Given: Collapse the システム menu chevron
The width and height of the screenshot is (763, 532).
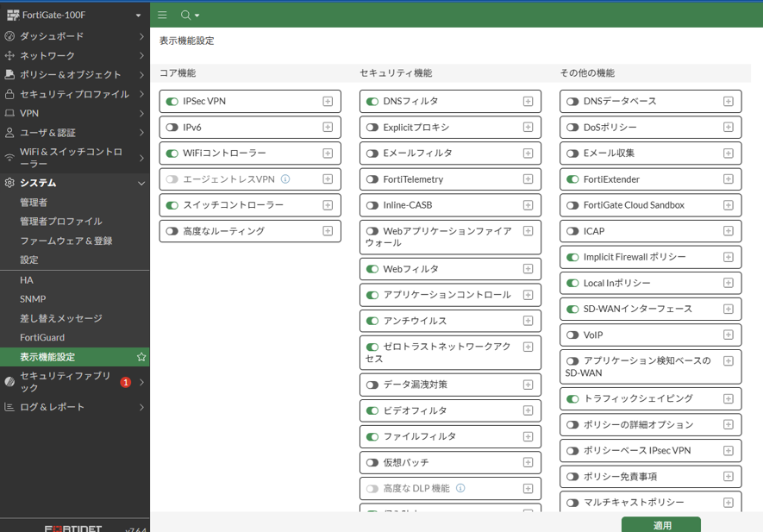Looking at the screenshot, I should [141, 183].
